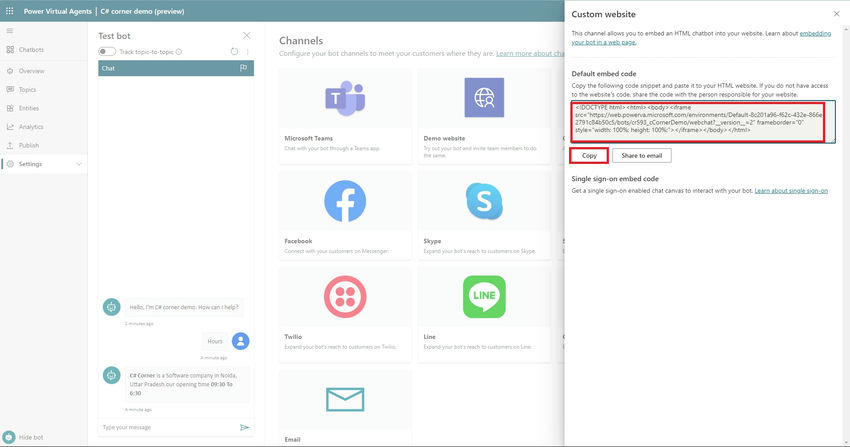
Task: Send the chat message arrow icon
Action: tap(244, 427)
